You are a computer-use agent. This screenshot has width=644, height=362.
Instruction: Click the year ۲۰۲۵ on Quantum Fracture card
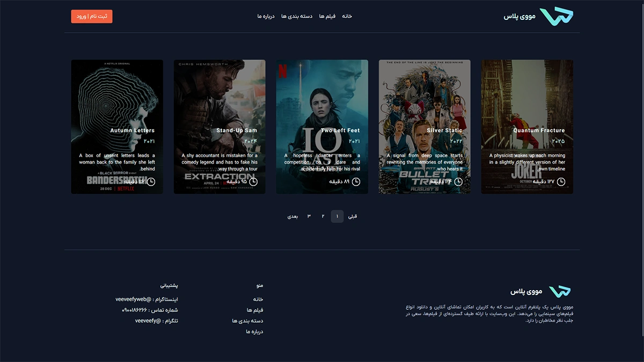558,141
